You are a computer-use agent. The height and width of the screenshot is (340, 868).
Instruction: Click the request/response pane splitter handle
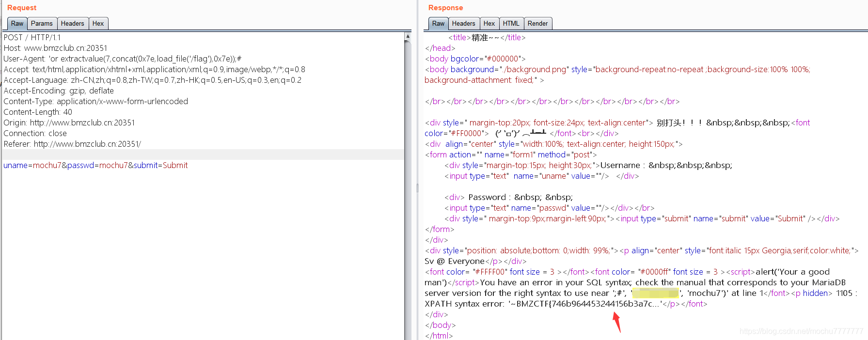pyautogui.click(x=417, y=188)
